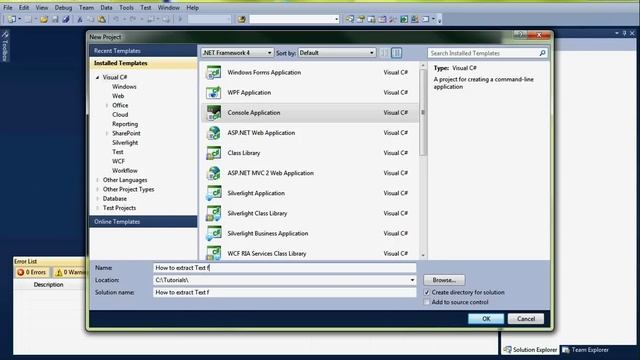This screenshot has height=360, width=640.
Task: Click the template list vertical scrollbar thumb
Action: tap(423, 112)
